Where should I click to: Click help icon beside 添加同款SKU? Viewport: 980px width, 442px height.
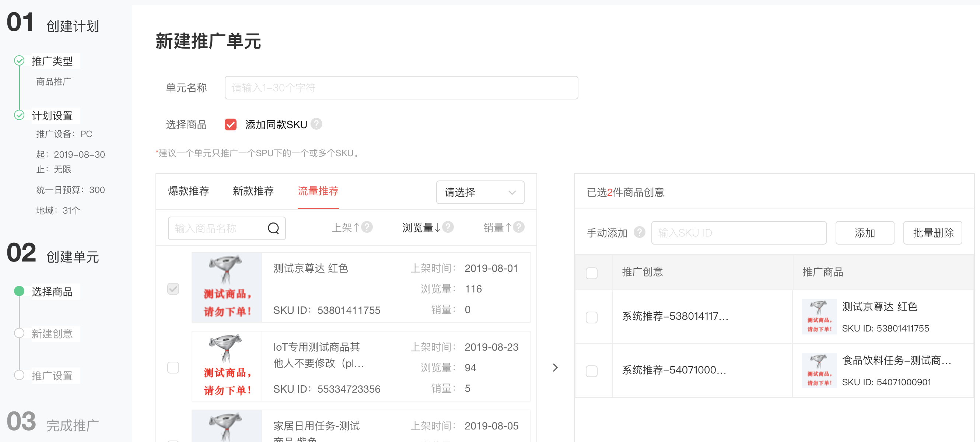tap(316, 124)
